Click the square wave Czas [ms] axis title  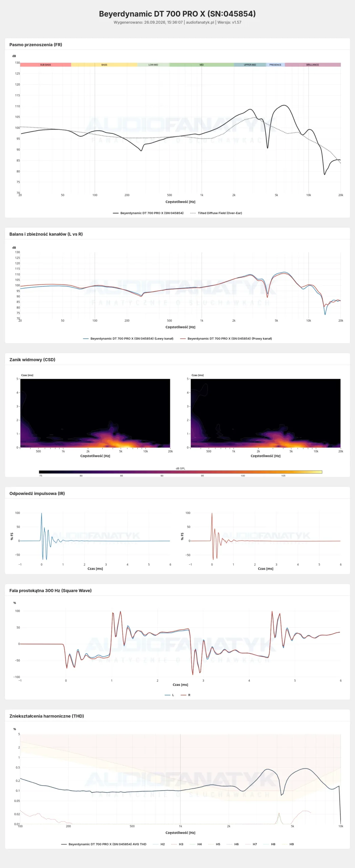click(180, 685)
